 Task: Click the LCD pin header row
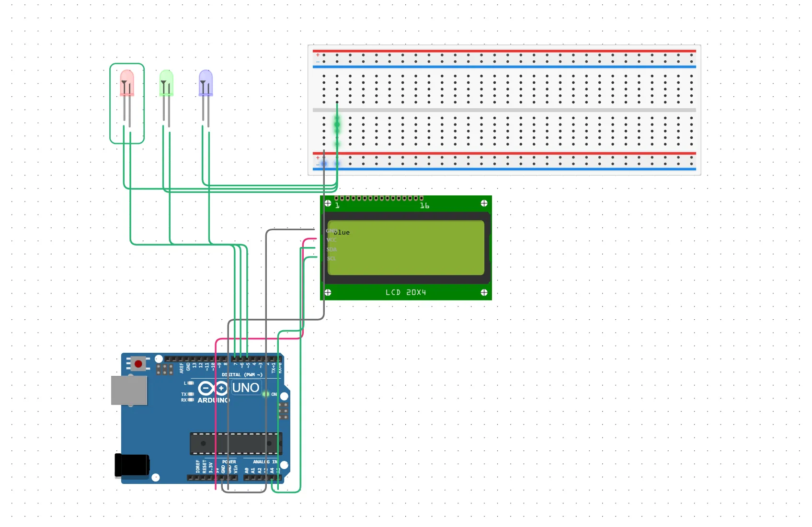378,198
